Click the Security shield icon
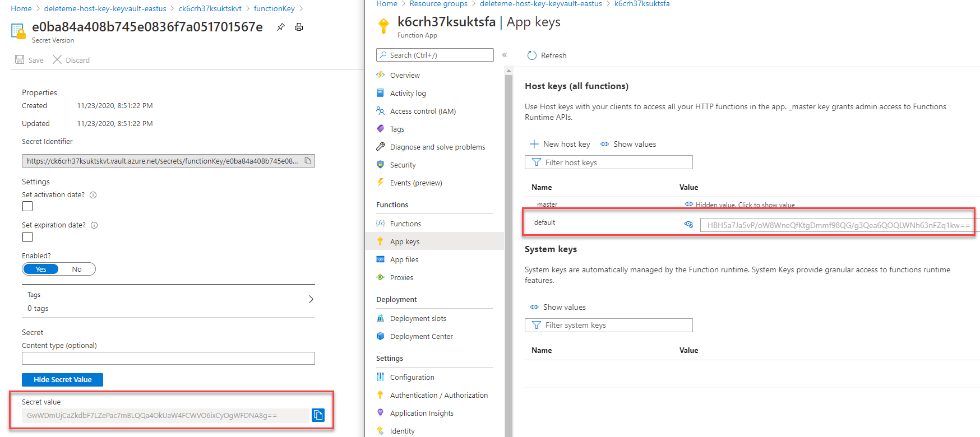Image resolution: width=980 pixels, height=437 pixels. [381, 165]
